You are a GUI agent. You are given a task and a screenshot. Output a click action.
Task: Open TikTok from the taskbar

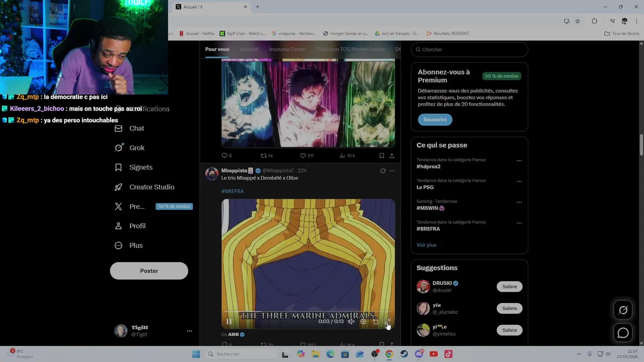(448, 354)
